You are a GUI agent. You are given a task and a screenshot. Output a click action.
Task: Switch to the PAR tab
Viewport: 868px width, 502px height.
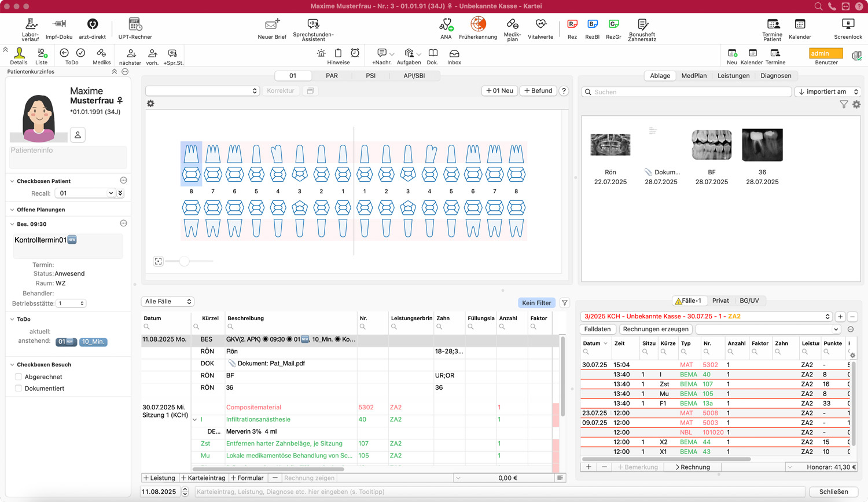click(x=332, y=76)
